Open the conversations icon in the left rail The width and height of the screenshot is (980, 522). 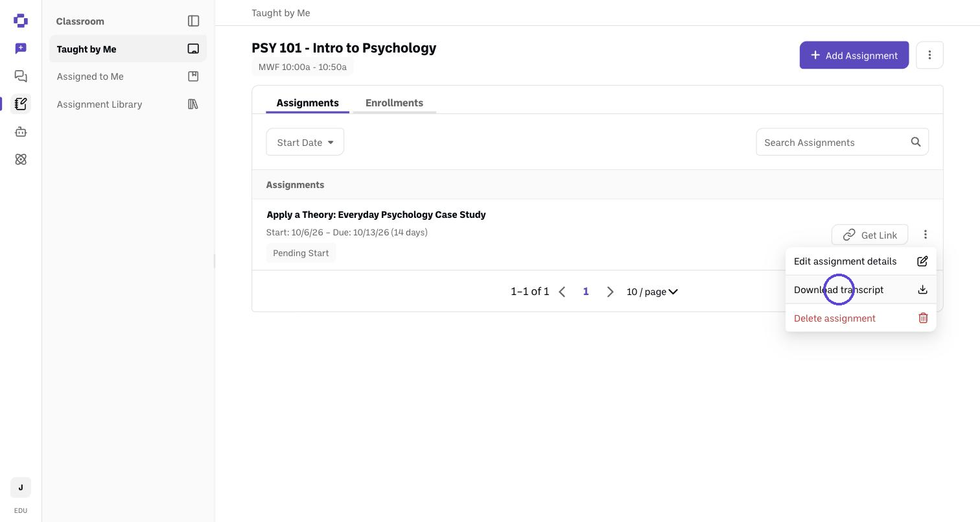21,77
